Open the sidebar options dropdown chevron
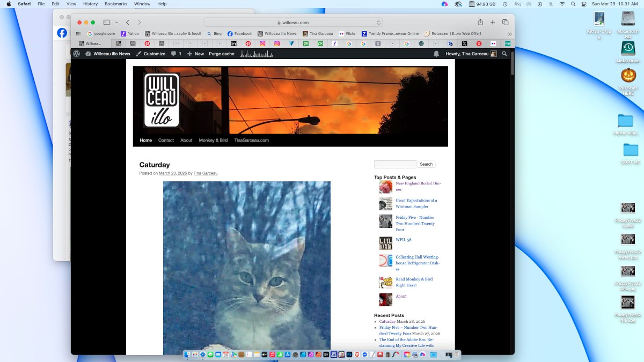The width and height of the screenshot is (644, 362). [115, 23]
